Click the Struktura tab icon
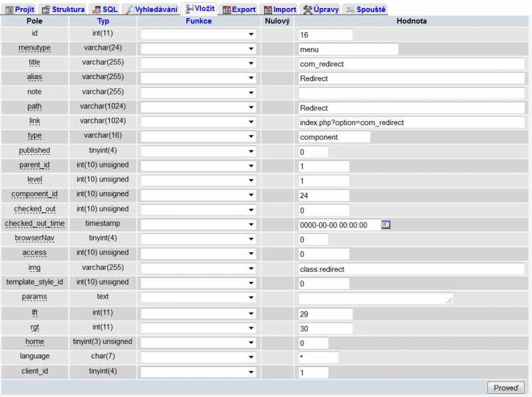Screen dimensions: 532x397 (x=46, y=9)
